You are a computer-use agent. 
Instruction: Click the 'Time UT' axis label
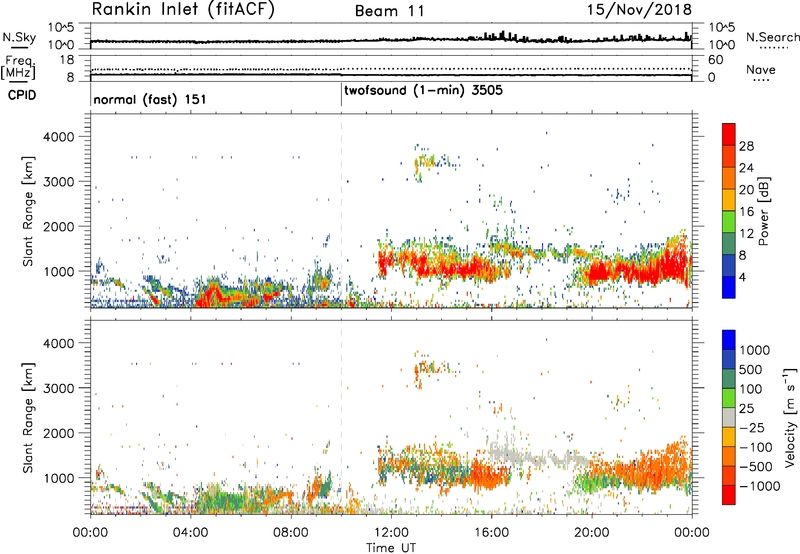click(391, 548)
